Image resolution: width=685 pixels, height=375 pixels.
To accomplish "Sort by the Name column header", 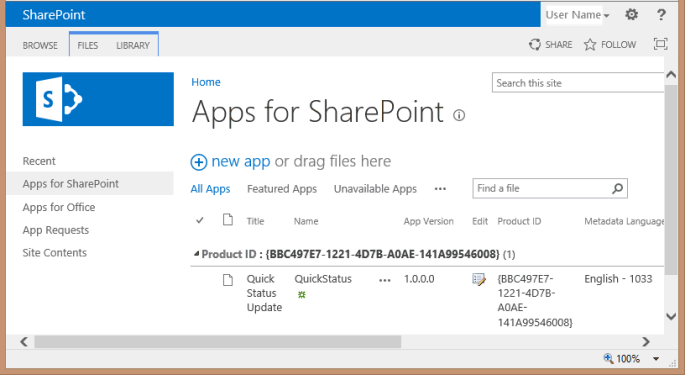I will [306, 221].
